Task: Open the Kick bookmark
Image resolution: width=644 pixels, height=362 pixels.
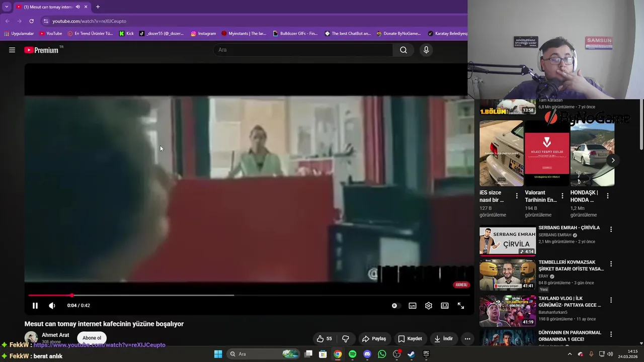Action: click(x=126, y=34)
